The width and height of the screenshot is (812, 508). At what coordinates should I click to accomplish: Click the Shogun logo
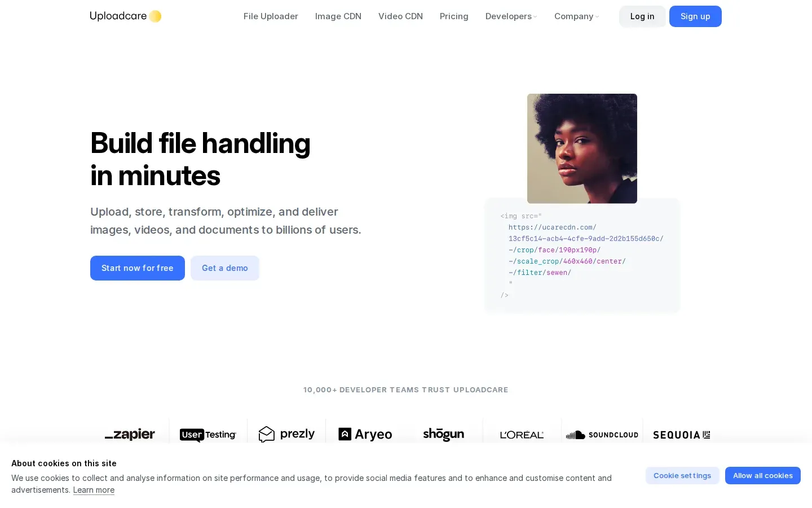click(x=444, y=434)
